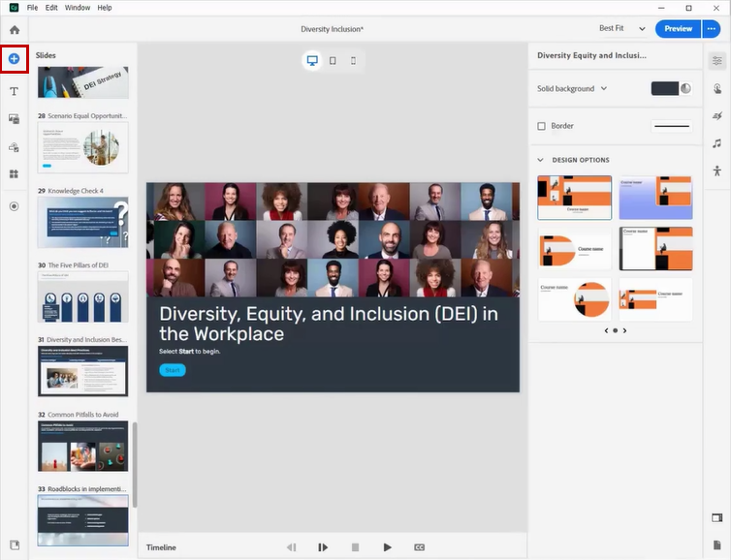The image size is (731, 560).
Task: Open the Widgets grid tool
Action: coord(14,173)
